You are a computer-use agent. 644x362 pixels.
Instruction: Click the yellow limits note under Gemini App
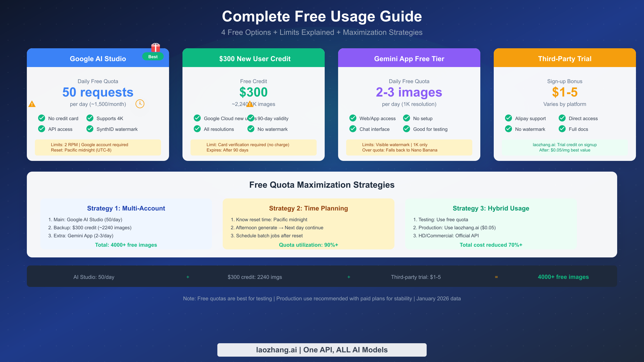click(409, 147)
